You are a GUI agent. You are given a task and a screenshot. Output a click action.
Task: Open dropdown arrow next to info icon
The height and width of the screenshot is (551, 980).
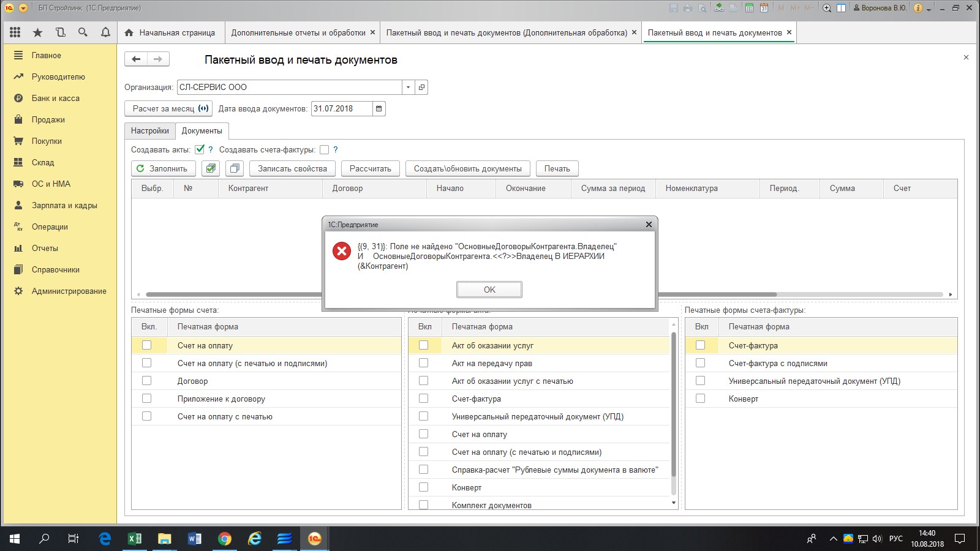coord(929,9)
